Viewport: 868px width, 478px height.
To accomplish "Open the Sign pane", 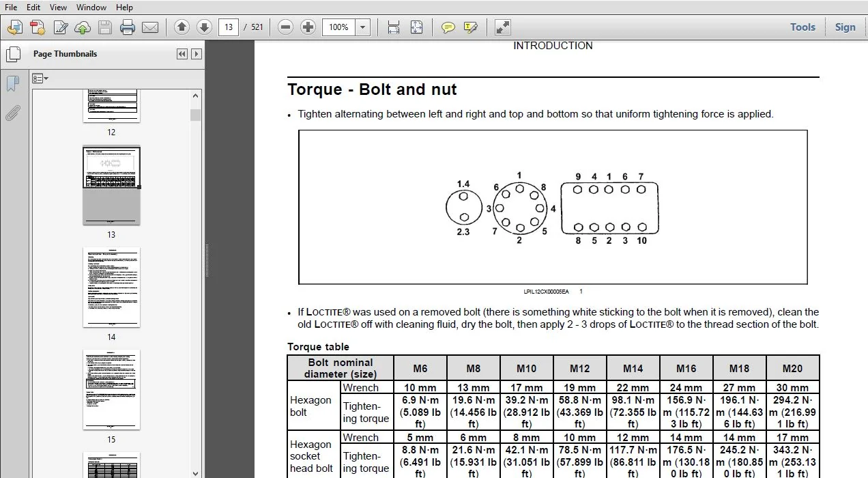I will (845, 27).
